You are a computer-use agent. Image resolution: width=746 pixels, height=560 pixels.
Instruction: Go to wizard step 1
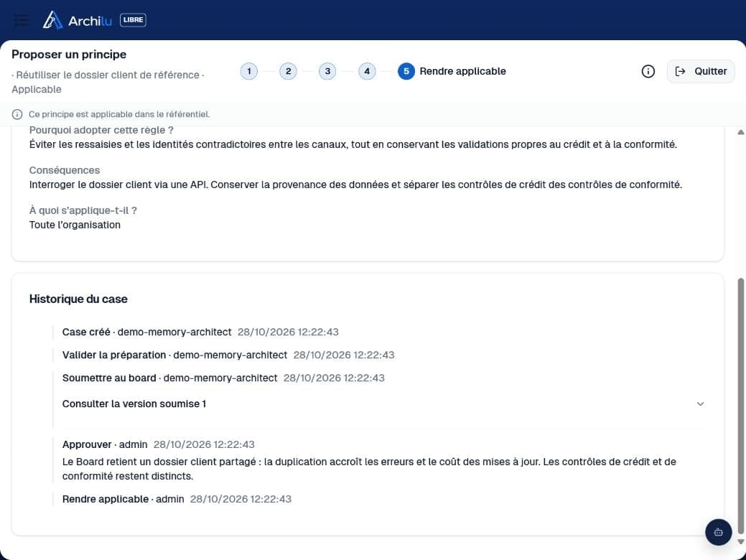coord(249,71)
